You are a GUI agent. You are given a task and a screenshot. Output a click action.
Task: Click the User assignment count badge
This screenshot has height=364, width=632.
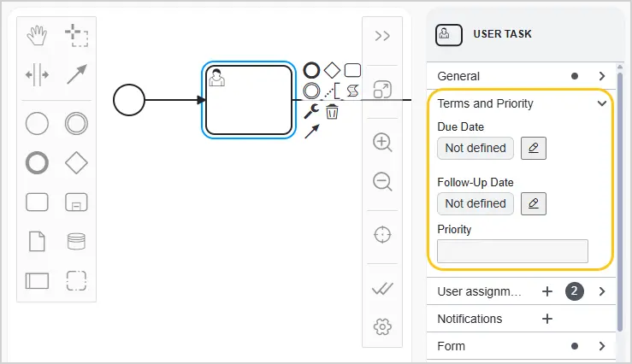click(575, 291)
